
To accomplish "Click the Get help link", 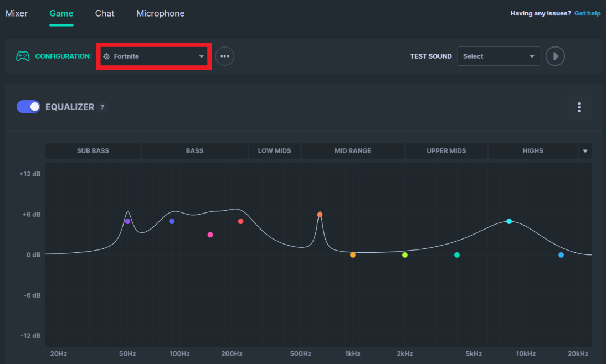I will tap(587, 13).
